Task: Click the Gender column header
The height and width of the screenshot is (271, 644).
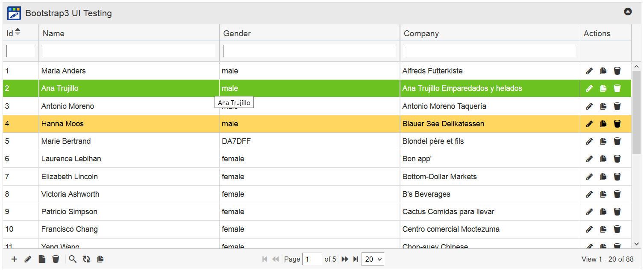Action: pyautogui.click(x=237, y=33)
